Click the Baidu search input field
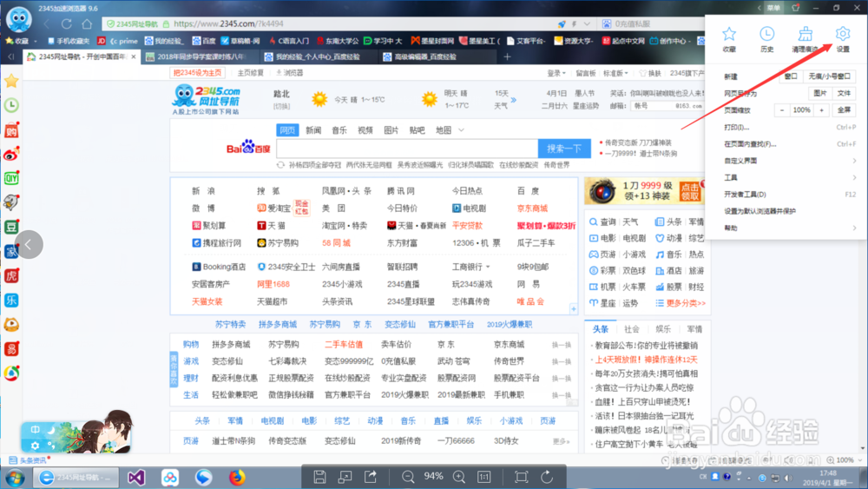Image resolution: width=868 pixels, height=489 pixels. click(407, 149)
